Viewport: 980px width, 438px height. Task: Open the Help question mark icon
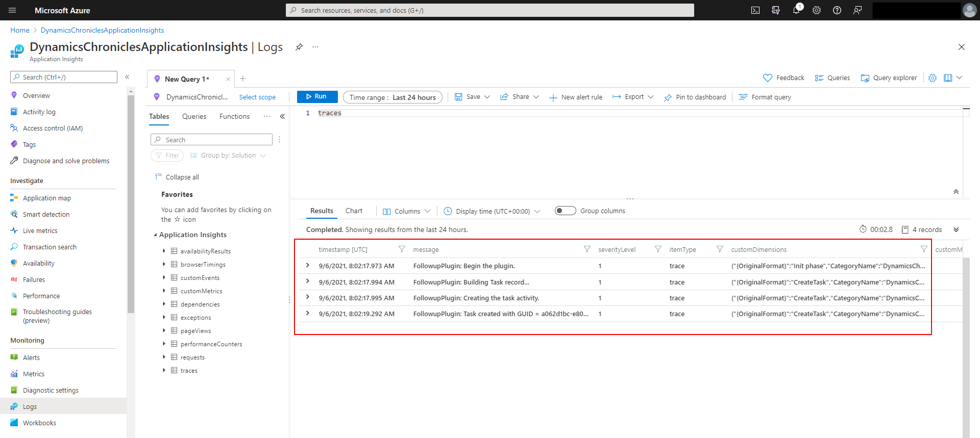coord(837,10)
